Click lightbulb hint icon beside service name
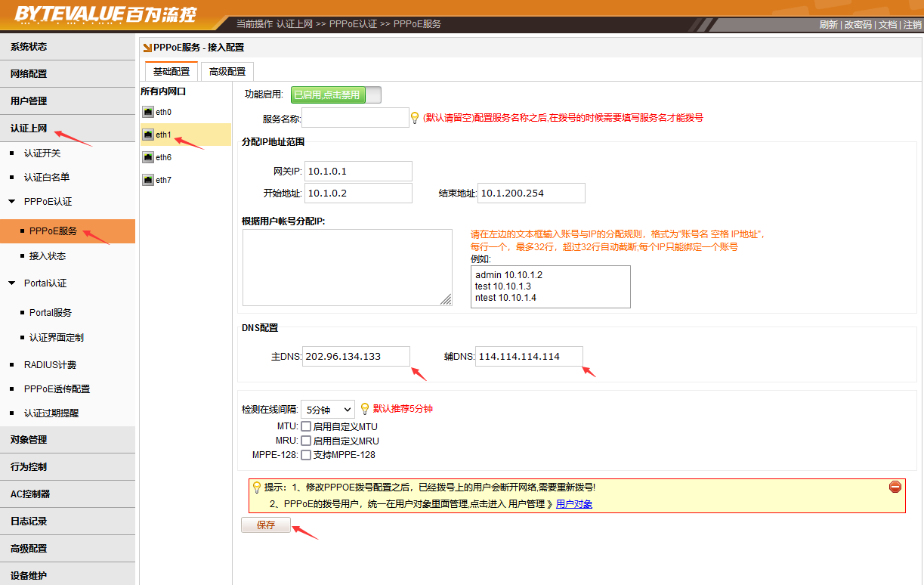924x585 pixels. 414,118
